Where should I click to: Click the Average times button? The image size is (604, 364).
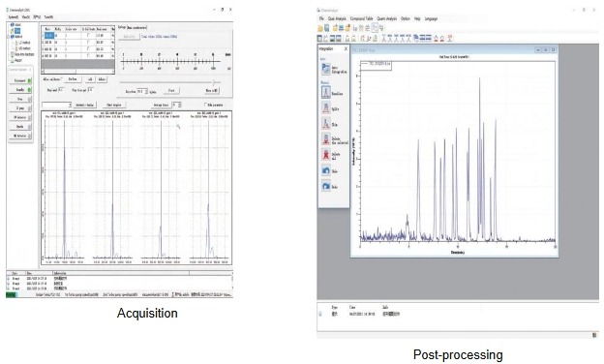pyautogui.click(x=161, y=105)
